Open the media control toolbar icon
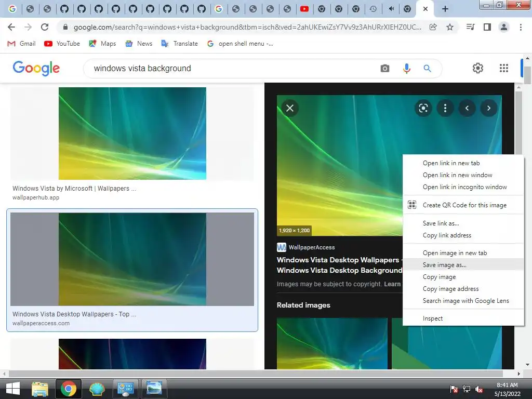The width and height of the screenshot is (532, 399). [x=470, y=27]
